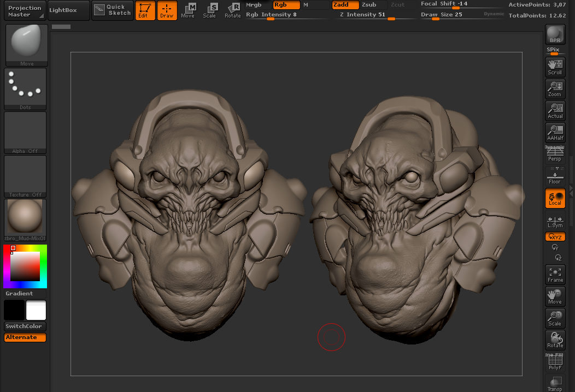
Task: Select the top Scale transform icon
Action: coord(210,10)
